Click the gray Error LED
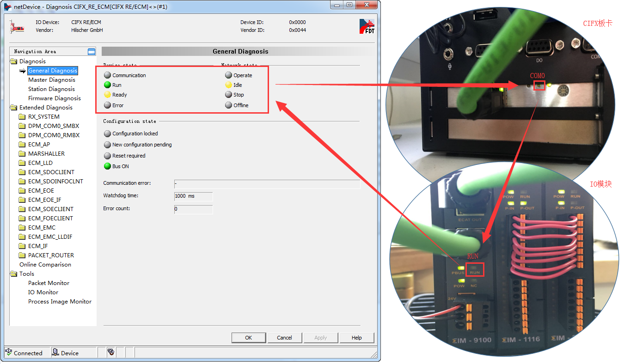The width and height of the screenshot is (624, 364). tap(107, 105)
